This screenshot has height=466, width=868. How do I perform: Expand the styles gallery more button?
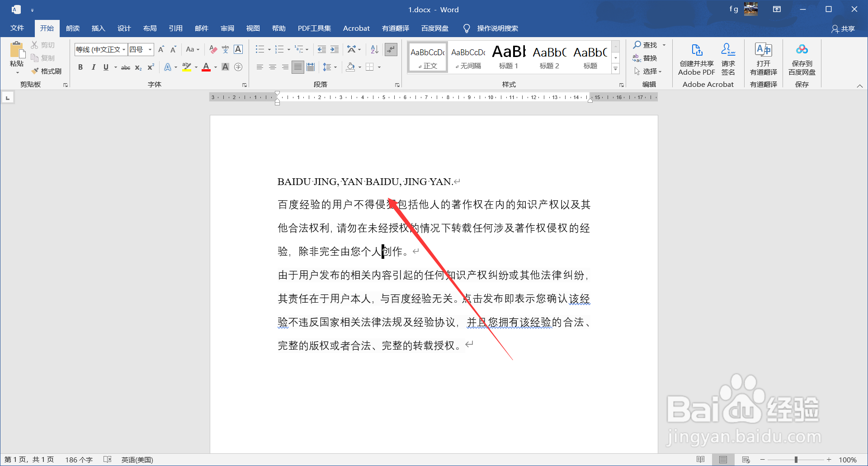pyautogui.click(x=615, y=69)
